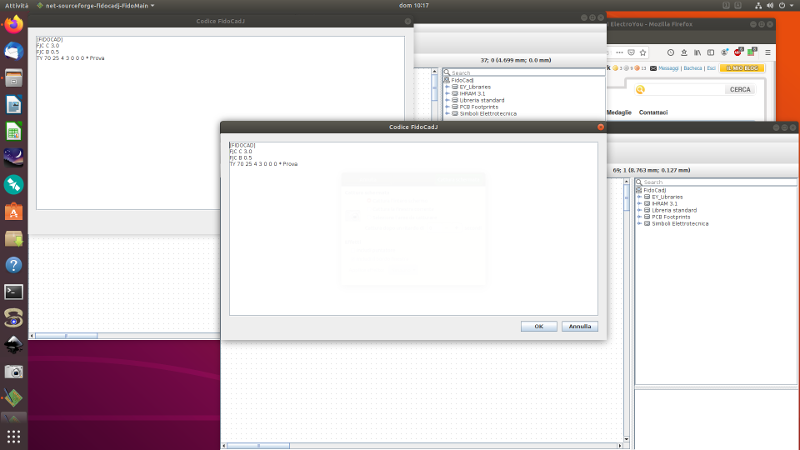Expand EY_Libraries in the upper library tree
This screenshot has width=800, height=450.
[447, 87]
